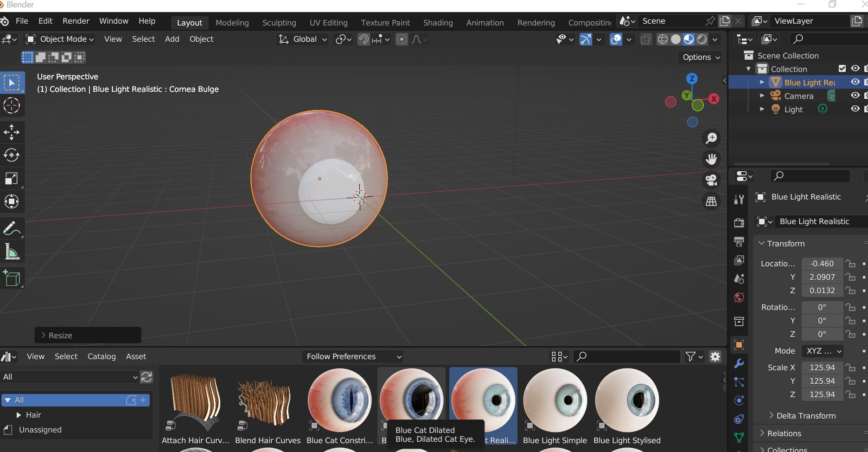This screenshot has height=452, width=868.
Task: Expand the Delta Transform panel
Action: [805, 416]
